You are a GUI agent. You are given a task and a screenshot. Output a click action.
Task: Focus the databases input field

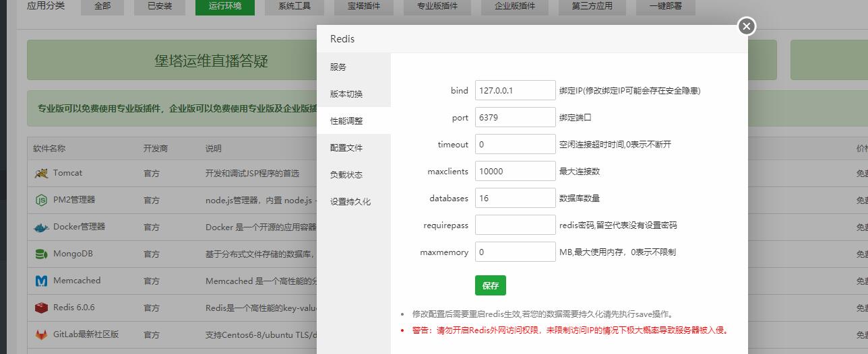516,198
